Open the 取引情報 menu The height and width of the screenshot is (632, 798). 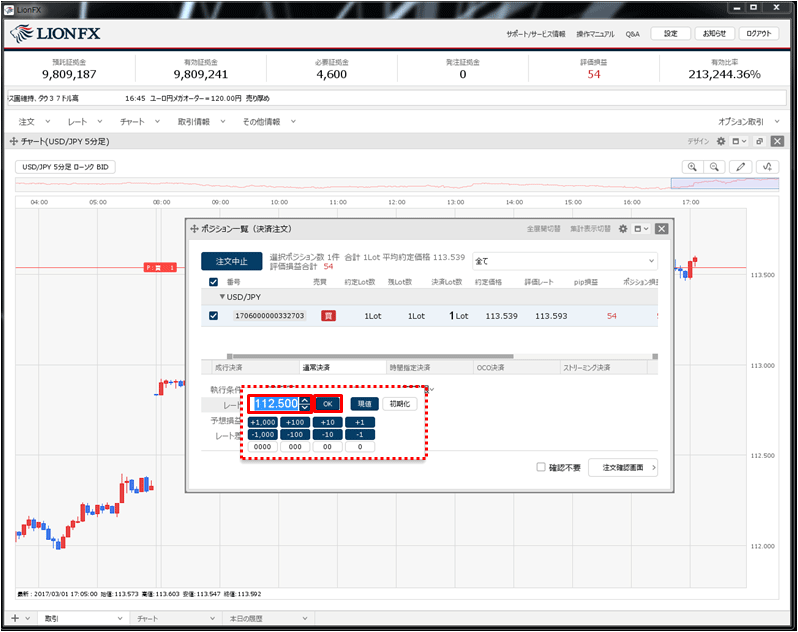click(x=201, y=122)
